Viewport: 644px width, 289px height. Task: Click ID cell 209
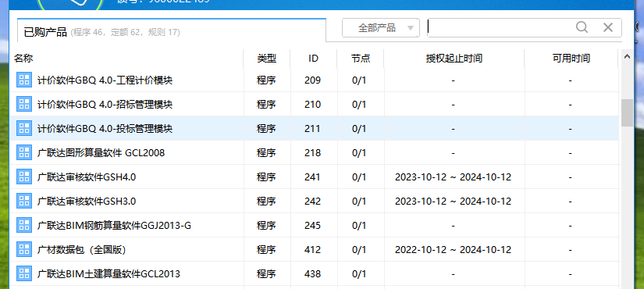(312, 80)
